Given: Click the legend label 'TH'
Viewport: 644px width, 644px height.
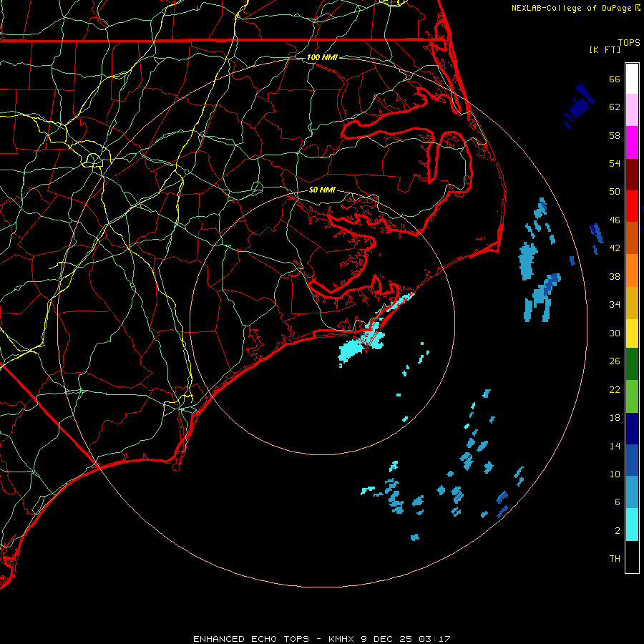Looking at the screenshot, I should coord(615,559).
